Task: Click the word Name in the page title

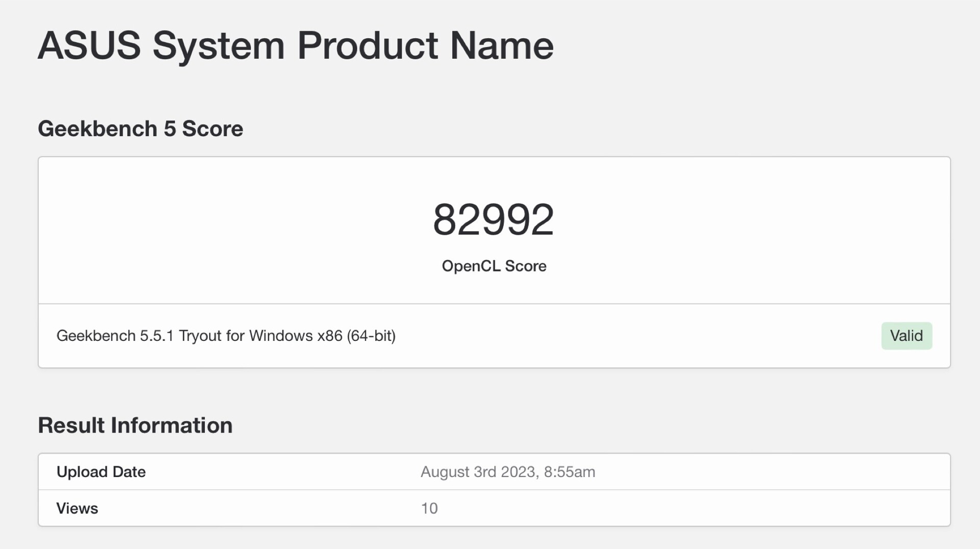Action: pyautogui.click(x=502, y=46)
